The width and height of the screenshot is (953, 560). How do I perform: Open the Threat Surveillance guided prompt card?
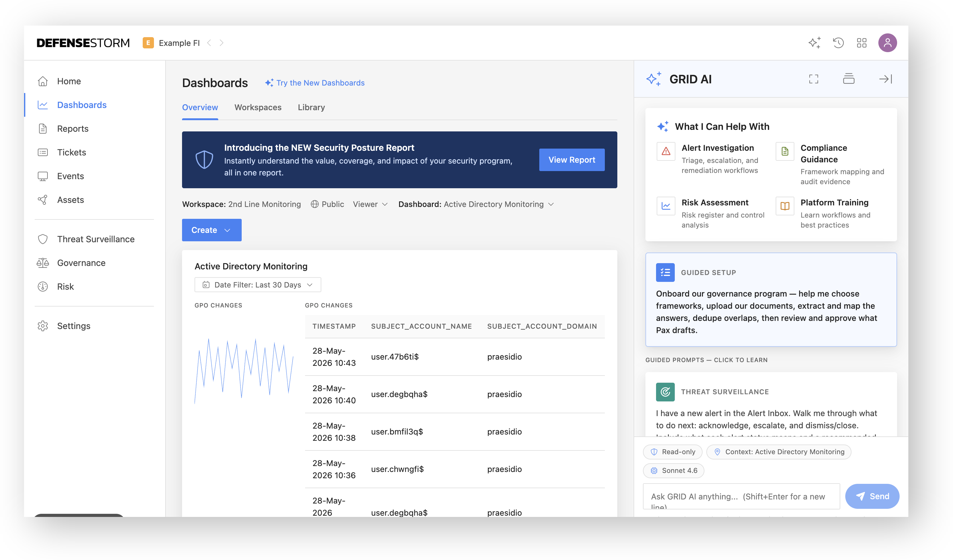(771, 405)
